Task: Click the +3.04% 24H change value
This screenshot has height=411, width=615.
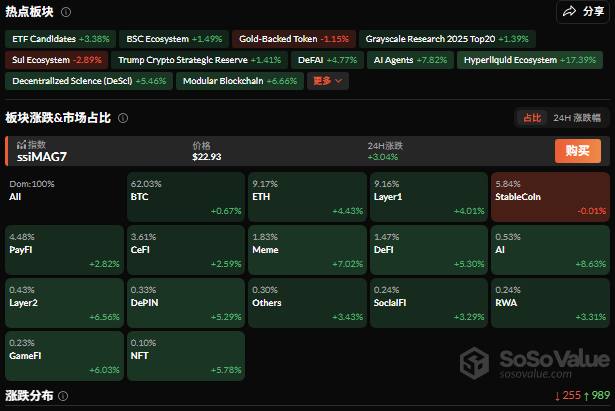Action: (x=383, y=157)
